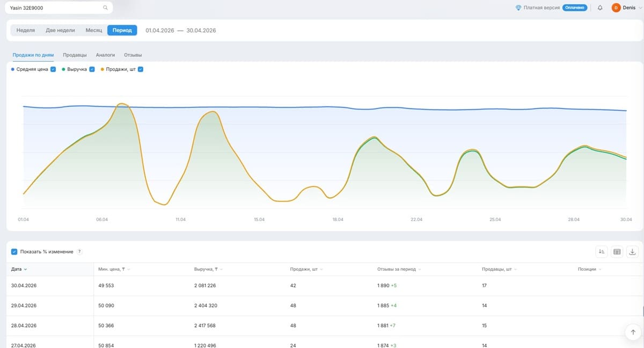Image resolution: width=644 pixels, height=348 pixels.
Task: Switch to the Продавцы tab
Action: pos(75,55)
